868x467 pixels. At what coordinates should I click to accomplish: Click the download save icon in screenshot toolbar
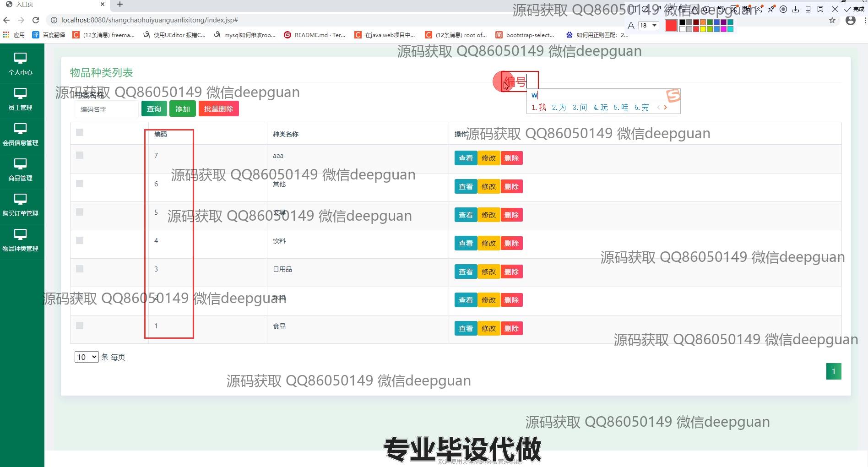796,9
